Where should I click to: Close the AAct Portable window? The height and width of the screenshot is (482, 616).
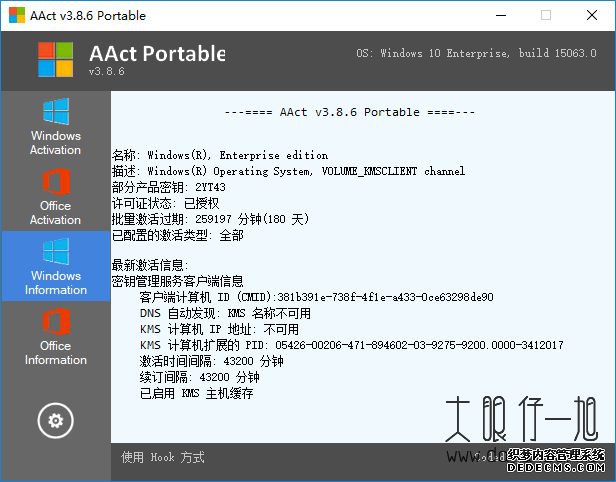coord(592,15)
